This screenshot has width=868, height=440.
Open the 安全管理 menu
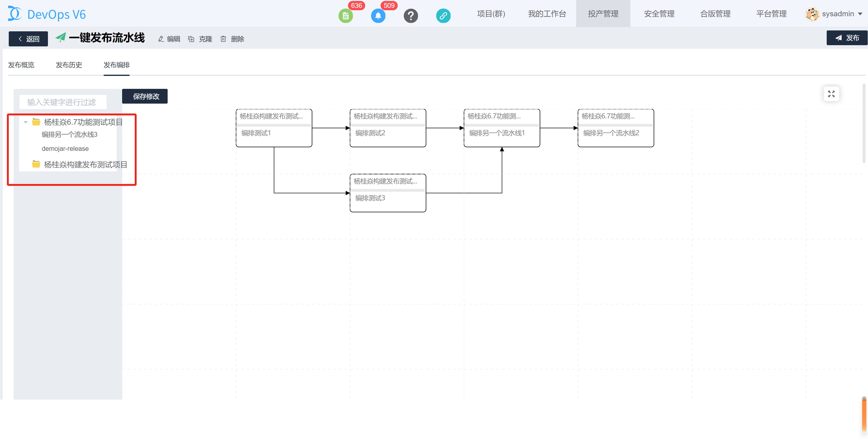tap(659, 14)
